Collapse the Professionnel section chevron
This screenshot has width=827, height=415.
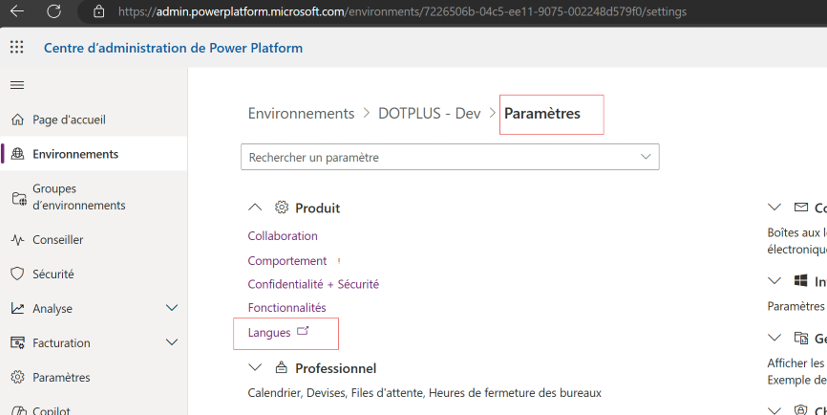[x=255, y=368]
